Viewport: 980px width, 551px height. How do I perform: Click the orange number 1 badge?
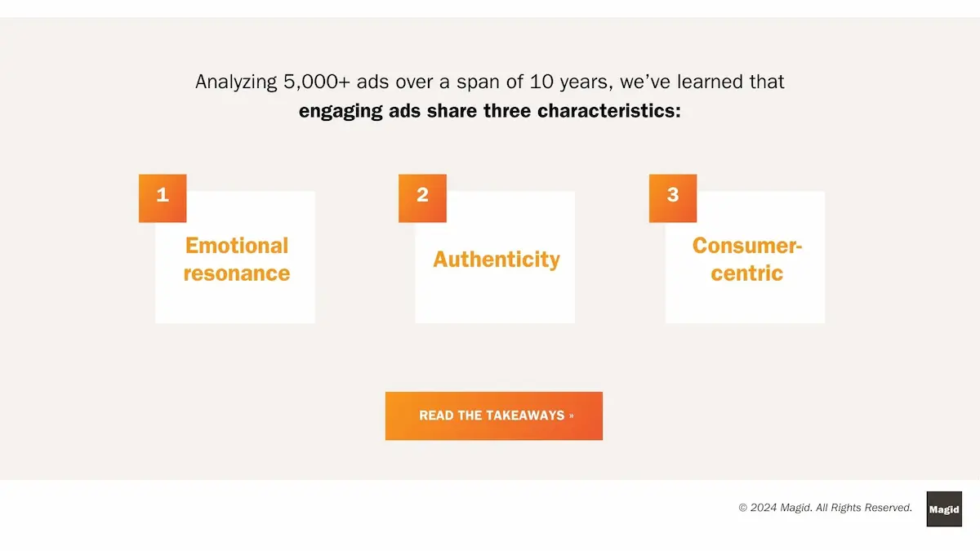pos(163,198)
